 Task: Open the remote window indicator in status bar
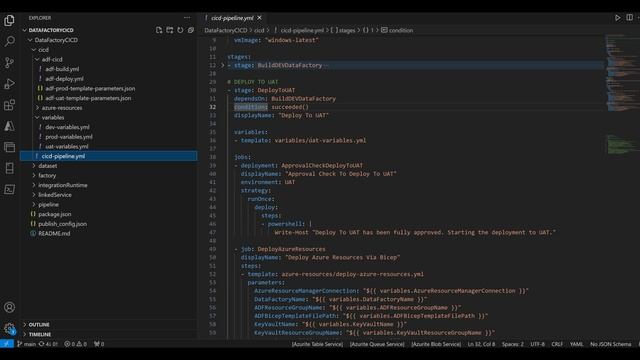[7, 344]
